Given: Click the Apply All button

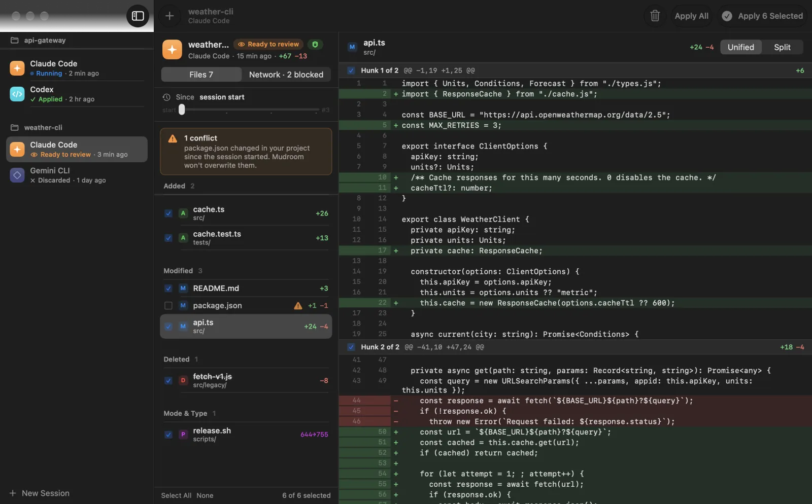Looking at the screenshot, I should (691, 16).
